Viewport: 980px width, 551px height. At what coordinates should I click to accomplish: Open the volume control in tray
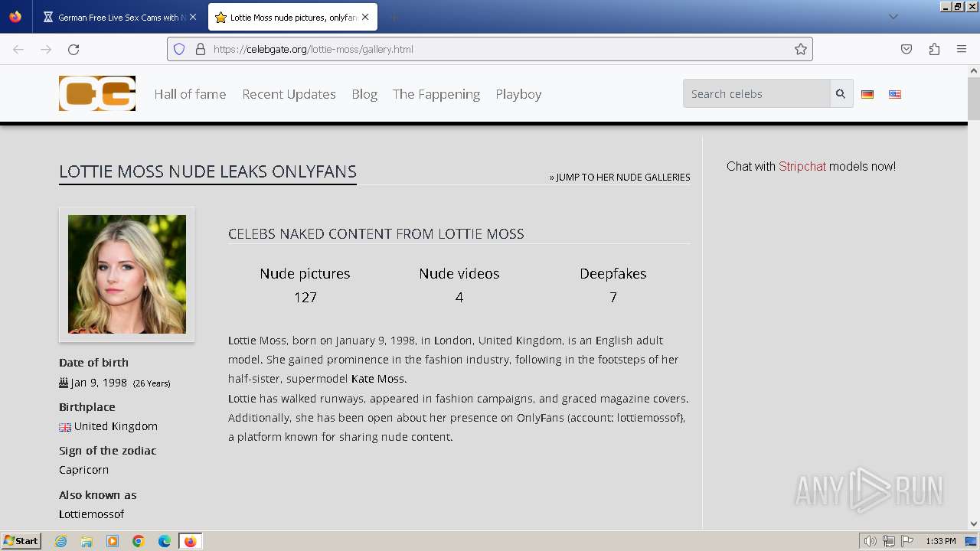(871, 541)
